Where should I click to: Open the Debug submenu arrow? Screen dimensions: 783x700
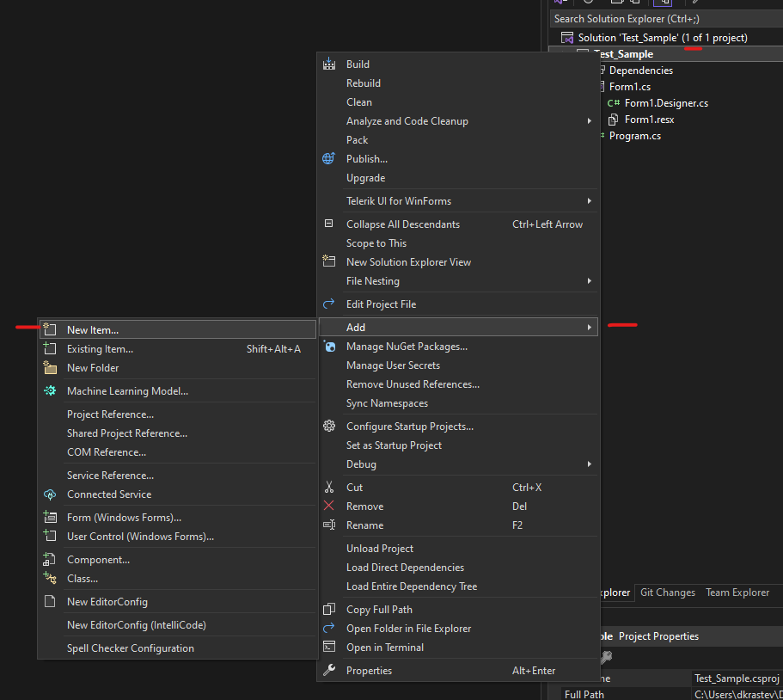[590, 464]
